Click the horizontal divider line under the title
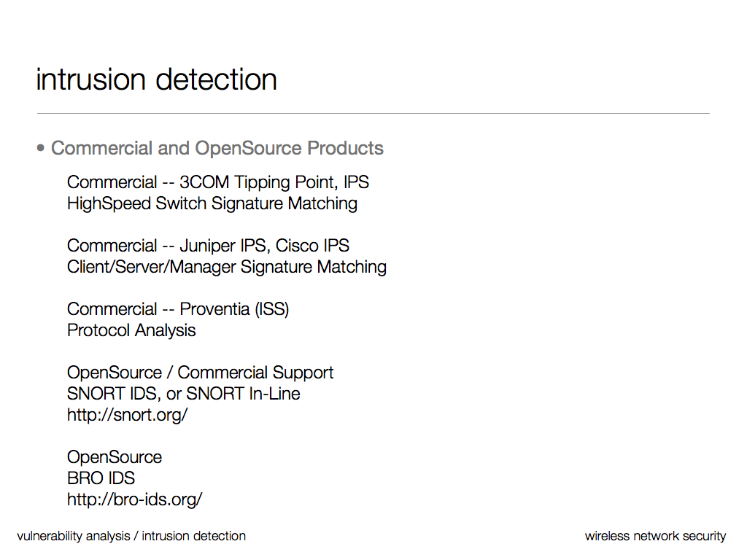Image resolution: width=747 pixels, height=560 pixels. tap(373, 114)
